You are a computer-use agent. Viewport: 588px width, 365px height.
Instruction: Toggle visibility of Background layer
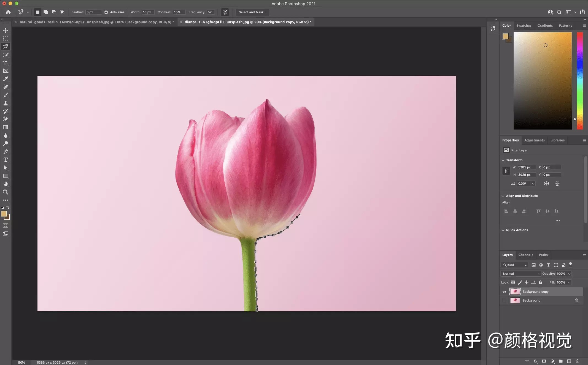503,300
